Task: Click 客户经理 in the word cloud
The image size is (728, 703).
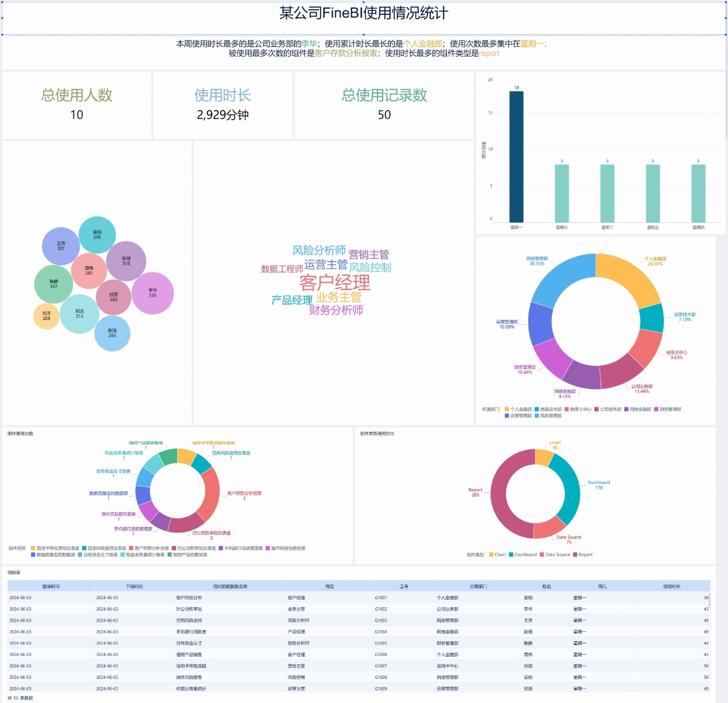Action: coord(334,282)
